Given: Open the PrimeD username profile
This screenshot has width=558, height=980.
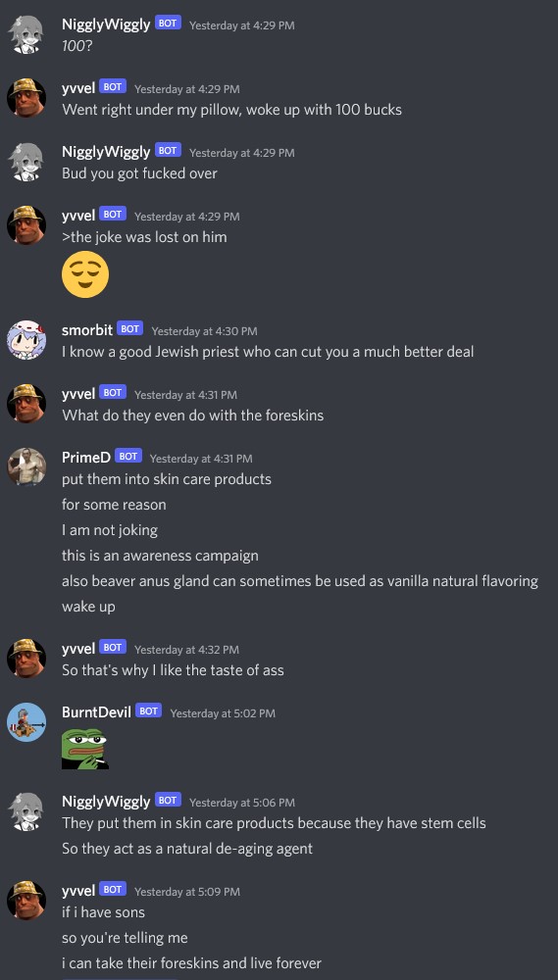Looking at the screenshot, I should [x=85, y=457].
